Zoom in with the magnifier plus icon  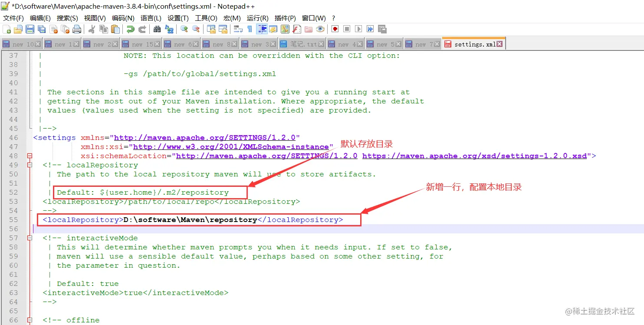click(184, 29)
